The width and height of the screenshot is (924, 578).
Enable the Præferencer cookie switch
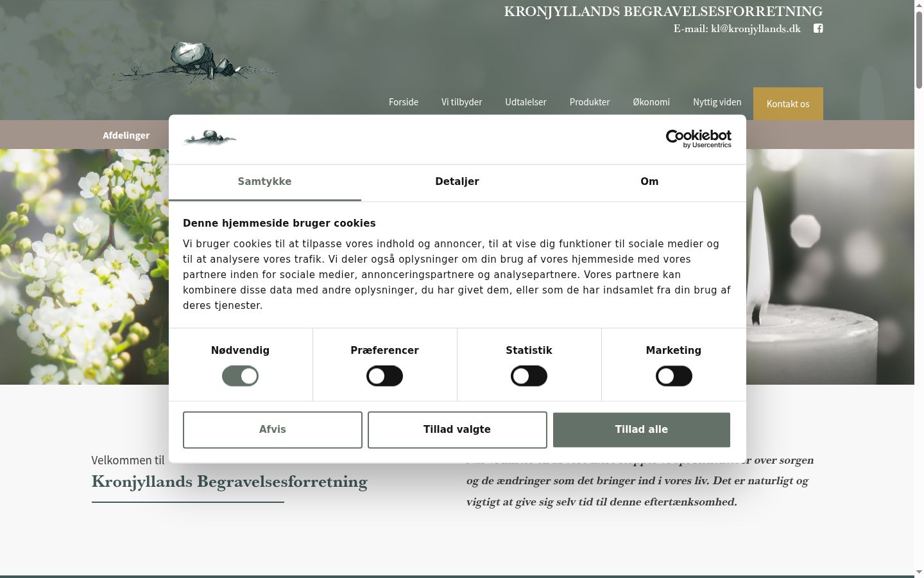tap(384, 376)
